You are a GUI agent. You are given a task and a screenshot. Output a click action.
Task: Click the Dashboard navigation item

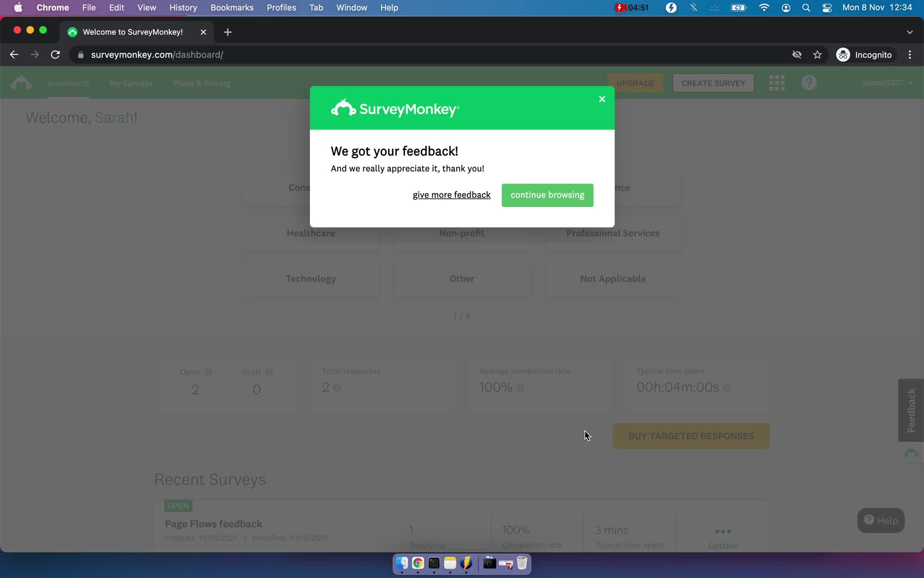68,82
